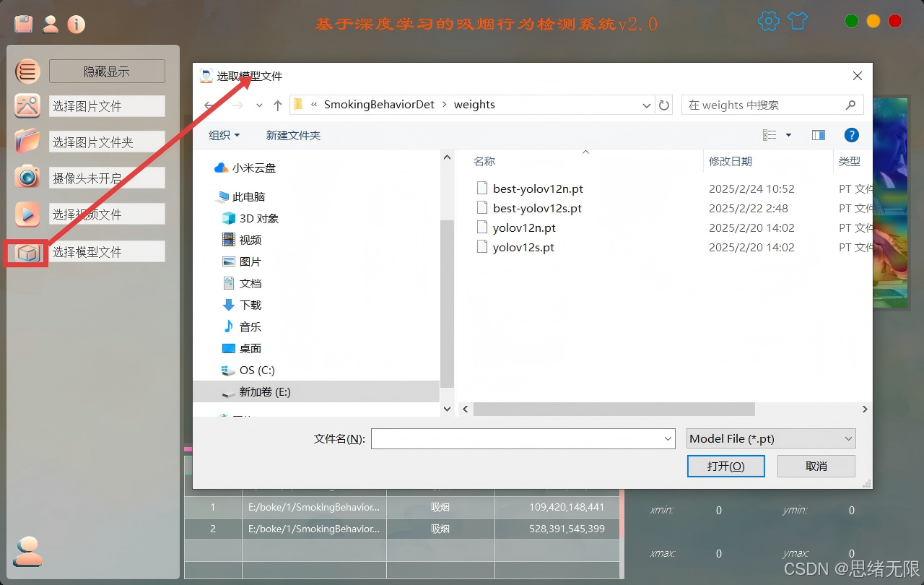Viewport: 924px width, 585px height.
Task: Sort files by the 修改日期 column
Action: click(731, 161)
